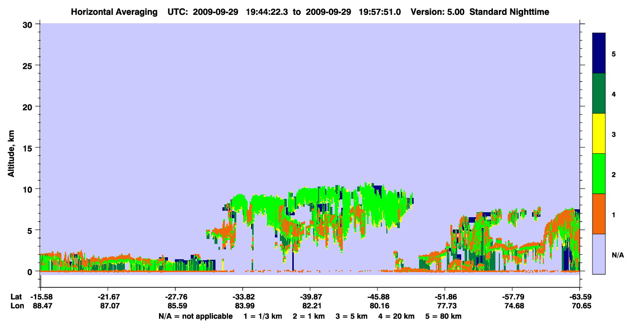Viewport: 644px width, 330px height.
Task: Click the end time '19:57:51.0'
Action: tap(380, 11)
